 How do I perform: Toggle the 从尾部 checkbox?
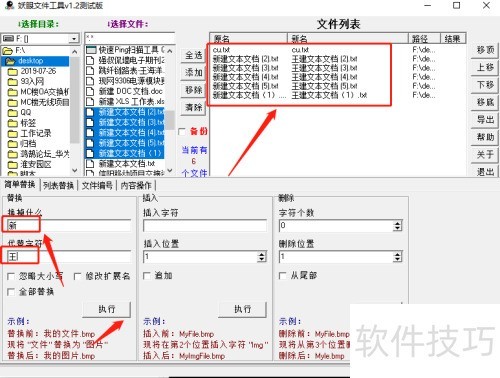point(282,276)
